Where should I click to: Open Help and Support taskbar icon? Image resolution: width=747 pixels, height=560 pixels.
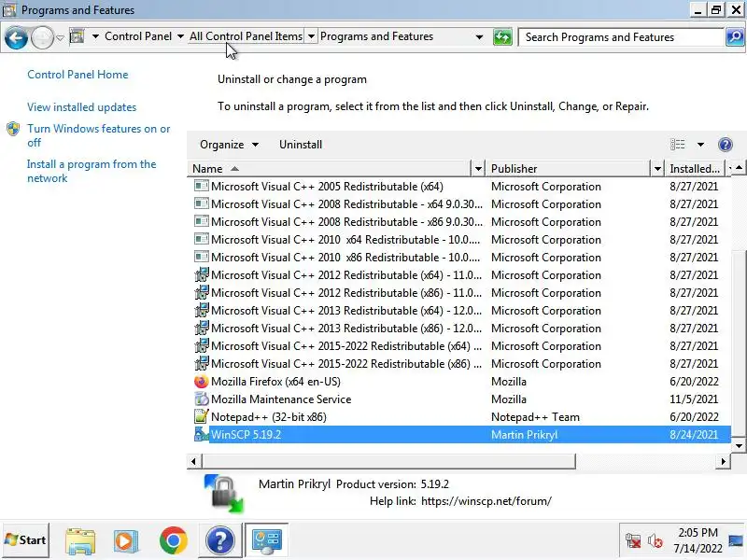(x=219, y=540)
